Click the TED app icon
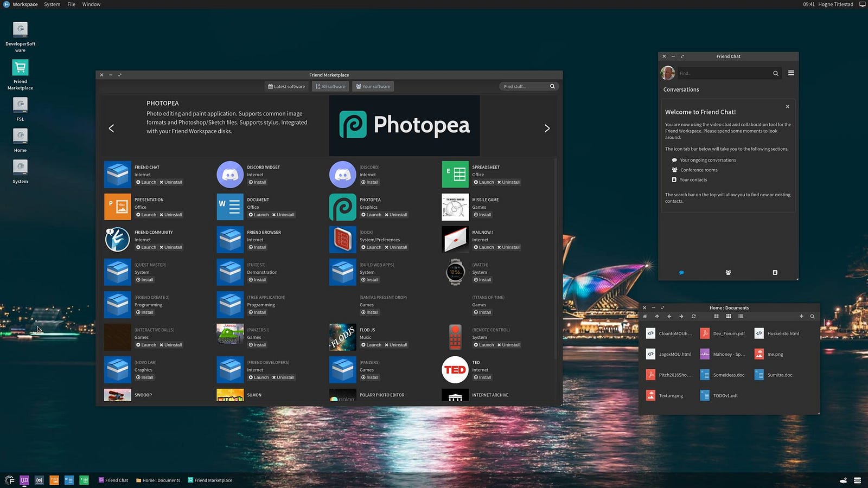Viewport: 868px width, 488px height. pos(455,370)
